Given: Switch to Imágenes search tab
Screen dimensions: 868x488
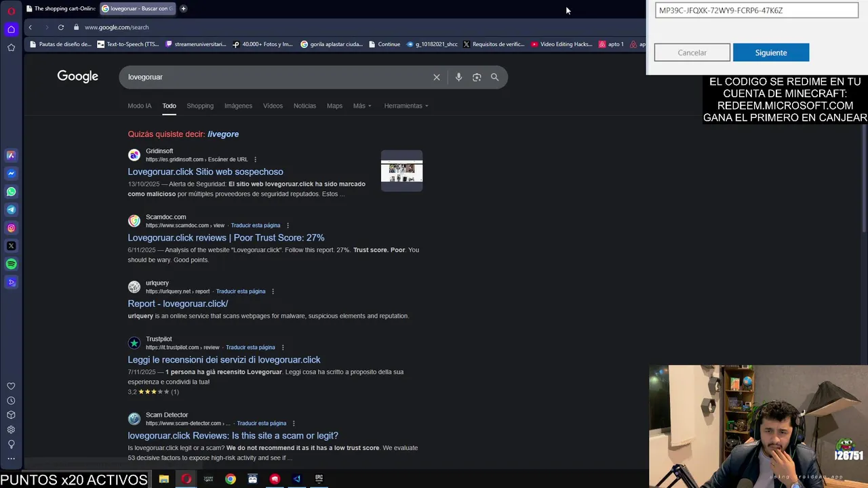Looking at the screenshot, I should (238, 106).
